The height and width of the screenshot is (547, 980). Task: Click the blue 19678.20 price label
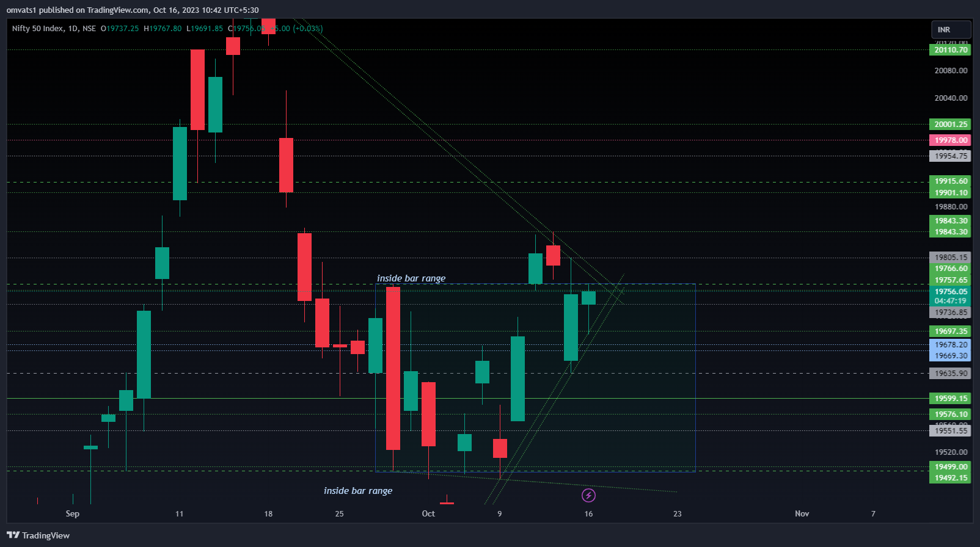point(950,345)
